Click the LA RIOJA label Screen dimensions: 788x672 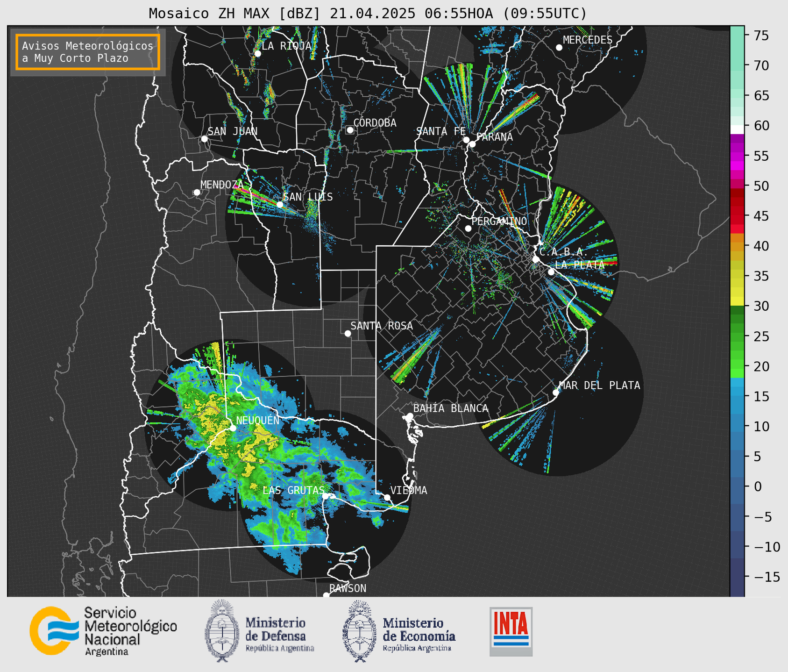286,46
